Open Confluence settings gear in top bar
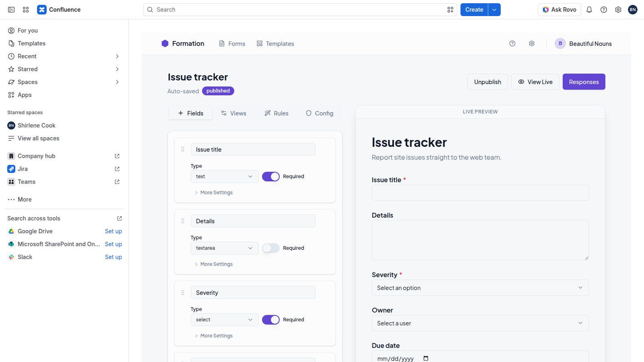This screenshot has height=362, width=644. click(618, 10)
